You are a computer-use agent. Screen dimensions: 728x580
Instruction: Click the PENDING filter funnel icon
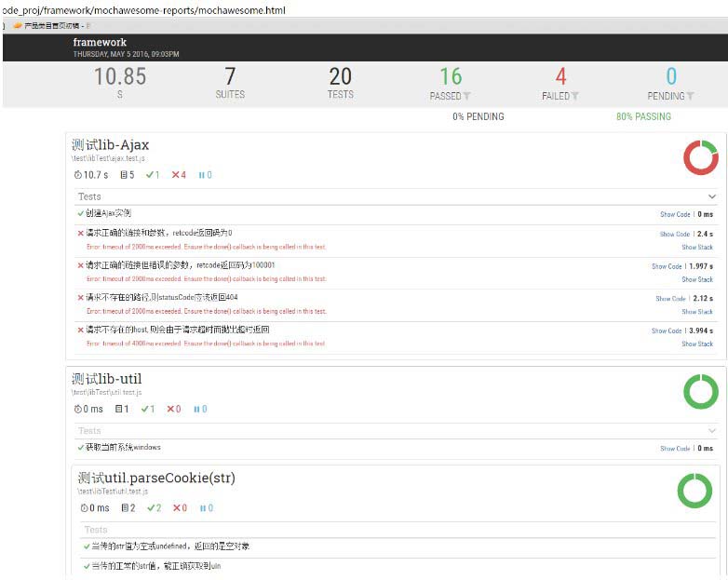tap(691, 96)
